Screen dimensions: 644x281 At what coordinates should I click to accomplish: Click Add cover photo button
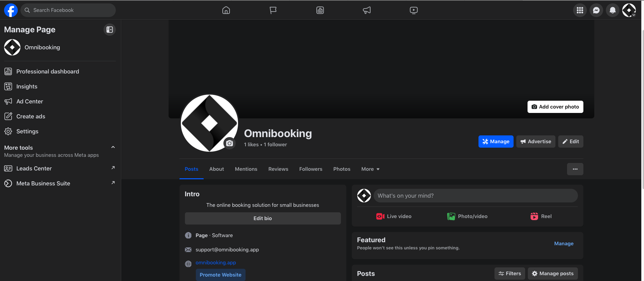point(555,107)
